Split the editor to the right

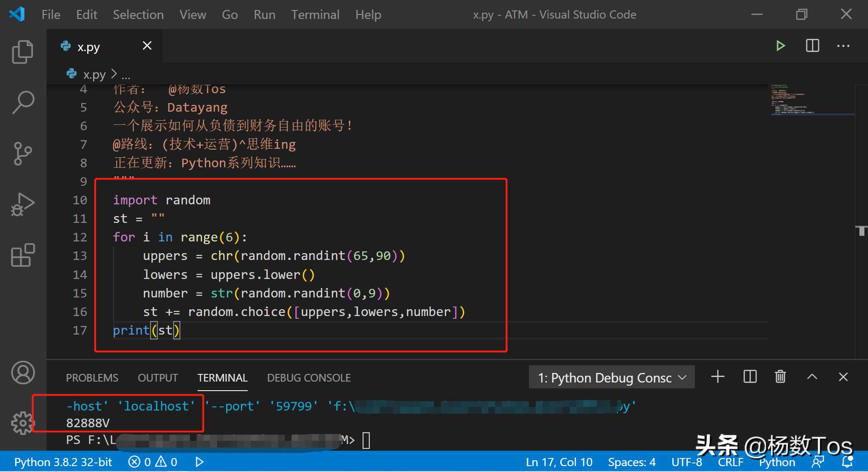click(812, 46)
